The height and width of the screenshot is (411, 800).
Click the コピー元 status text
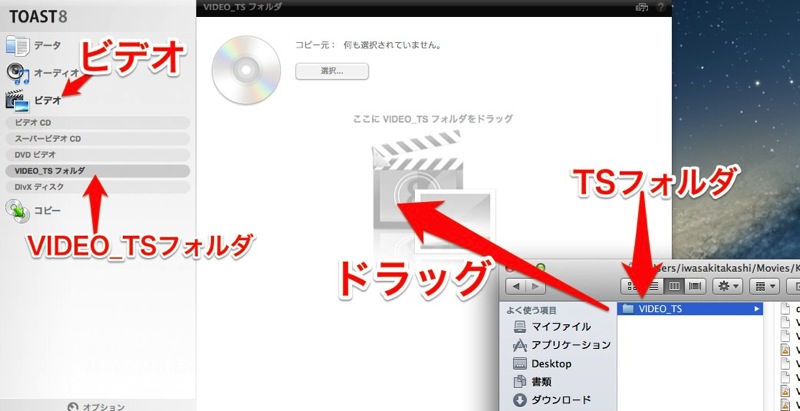(368, 45)
